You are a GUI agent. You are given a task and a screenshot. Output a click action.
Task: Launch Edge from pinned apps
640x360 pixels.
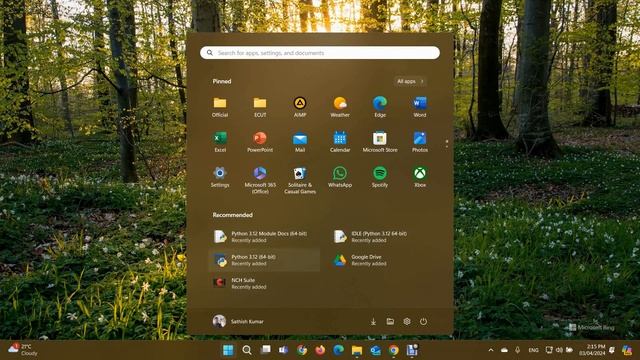pyautogui.click(x=380, y=107)
